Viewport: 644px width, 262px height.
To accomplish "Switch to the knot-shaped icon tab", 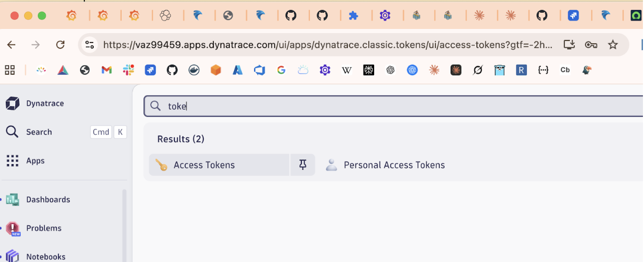I will pos(165,16).
